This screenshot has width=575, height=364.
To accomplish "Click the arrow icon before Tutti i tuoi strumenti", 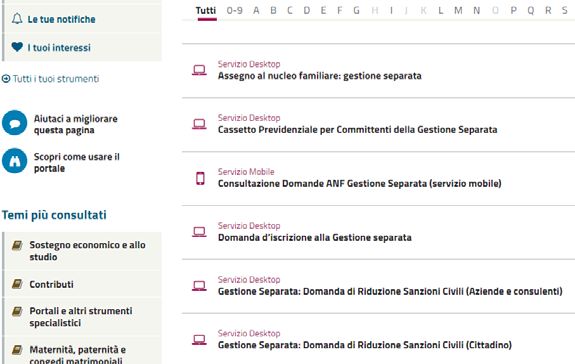I will pos(6,78).
